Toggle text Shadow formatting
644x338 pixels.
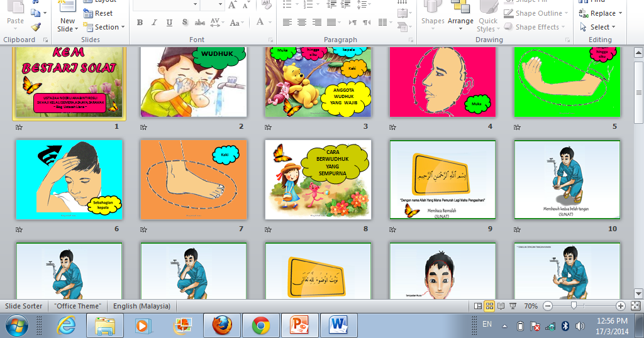tap(184, 23)
